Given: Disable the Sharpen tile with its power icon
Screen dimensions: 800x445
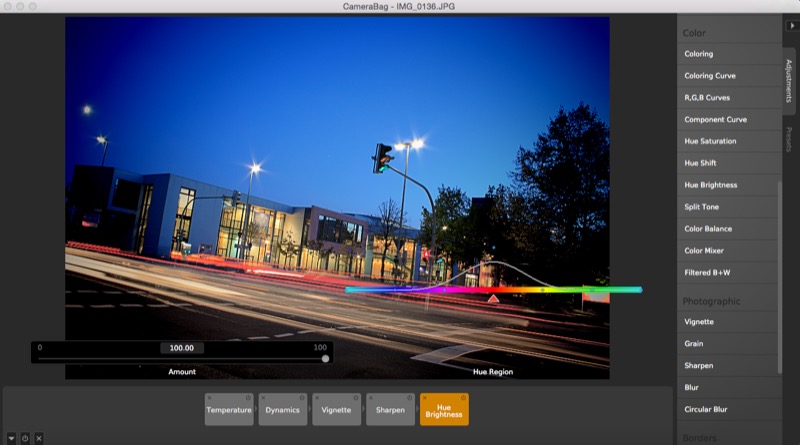Looking at the screenshot, I should 409,398.
